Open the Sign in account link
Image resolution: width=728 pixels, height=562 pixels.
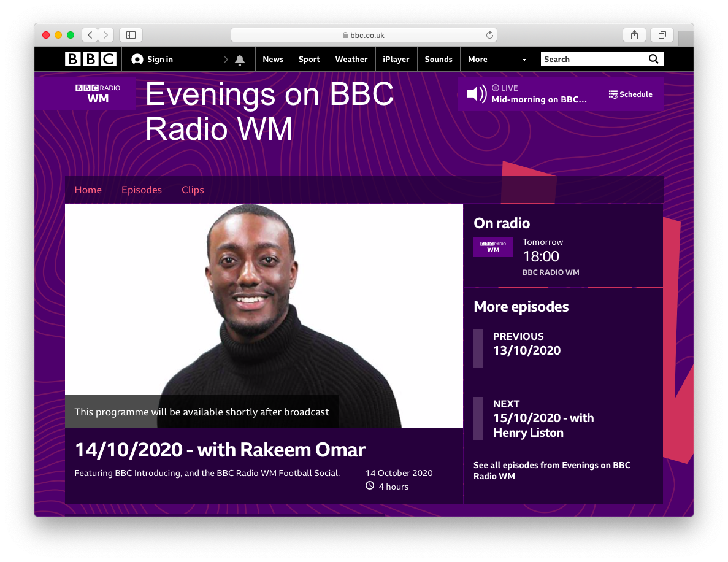[x=152, y=59]
